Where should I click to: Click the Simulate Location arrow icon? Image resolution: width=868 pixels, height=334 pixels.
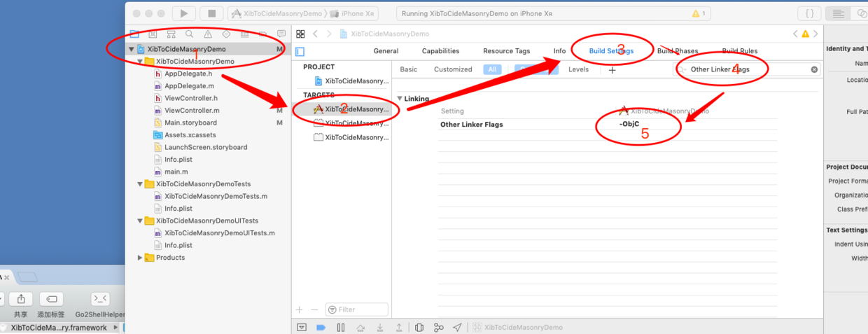[457, 327]
